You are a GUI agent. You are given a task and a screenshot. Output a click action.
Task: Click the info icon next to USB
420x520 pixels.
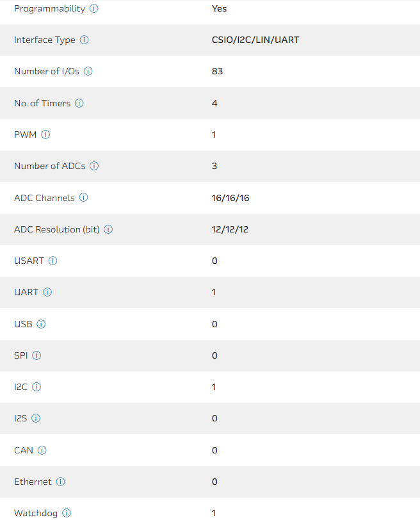[41, 324]
